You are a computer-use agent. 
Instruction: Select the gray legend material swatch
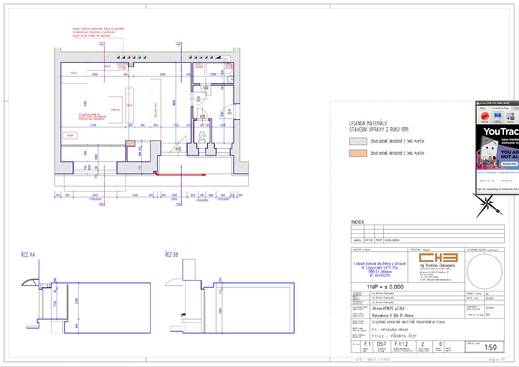pyautogui.click(x=358, y=141)
